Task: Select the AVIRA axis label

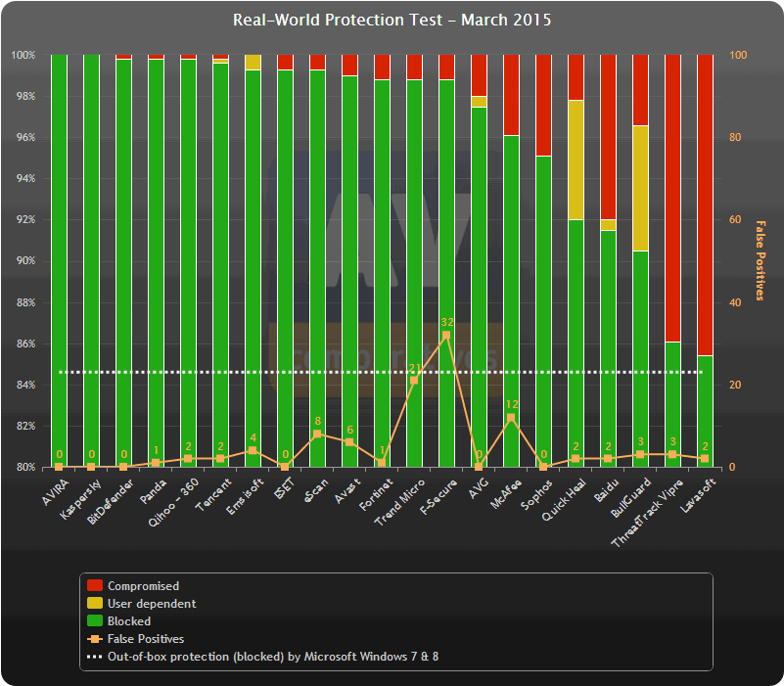Action: click(55, 492)
